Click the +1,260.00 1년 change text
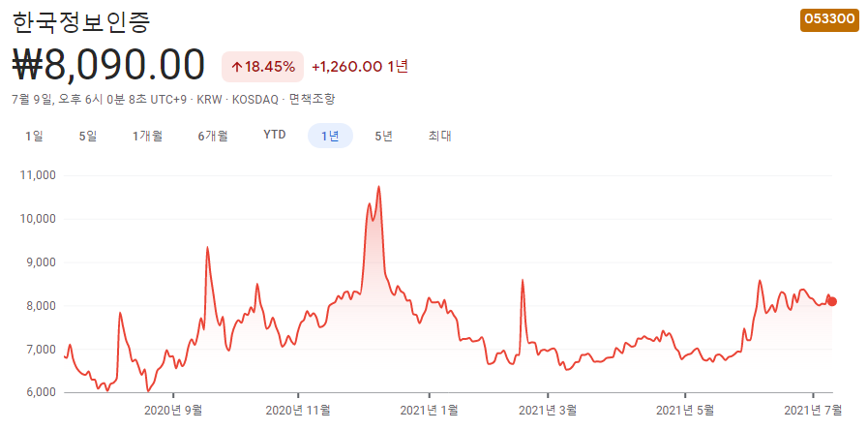The width and height of the screenshot is (868, 430). pos(360,67)
